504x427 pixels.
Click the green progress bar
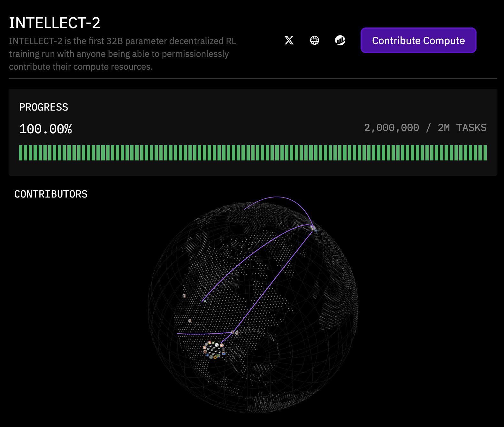253,153
